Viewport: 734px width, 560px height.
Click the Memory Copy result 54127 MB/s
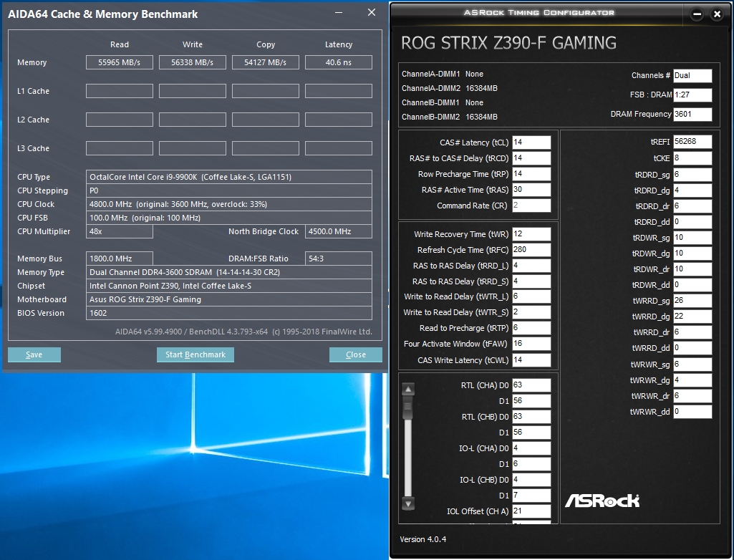(x=266, y=62)
